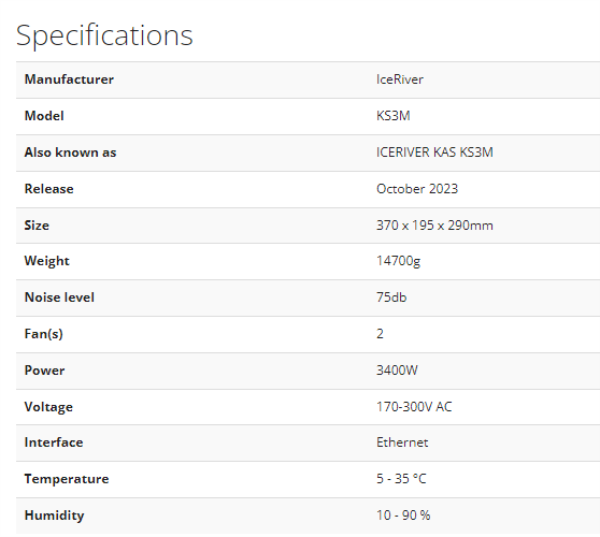The width and height of the screenshot is (600, 537).
Task: Click the Fan(s) row label
Action: click(44, 334)
